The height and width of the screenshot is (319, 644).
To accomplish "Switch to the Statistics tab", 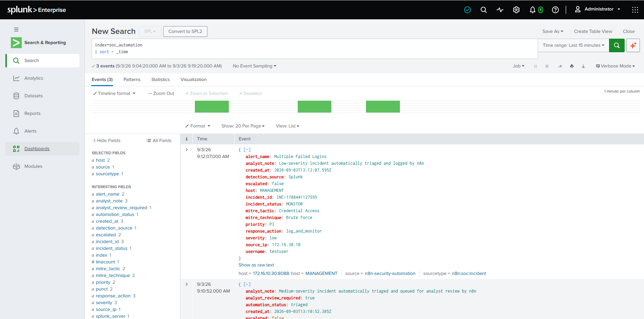I will pyautogui.click(x=161, y=80).
